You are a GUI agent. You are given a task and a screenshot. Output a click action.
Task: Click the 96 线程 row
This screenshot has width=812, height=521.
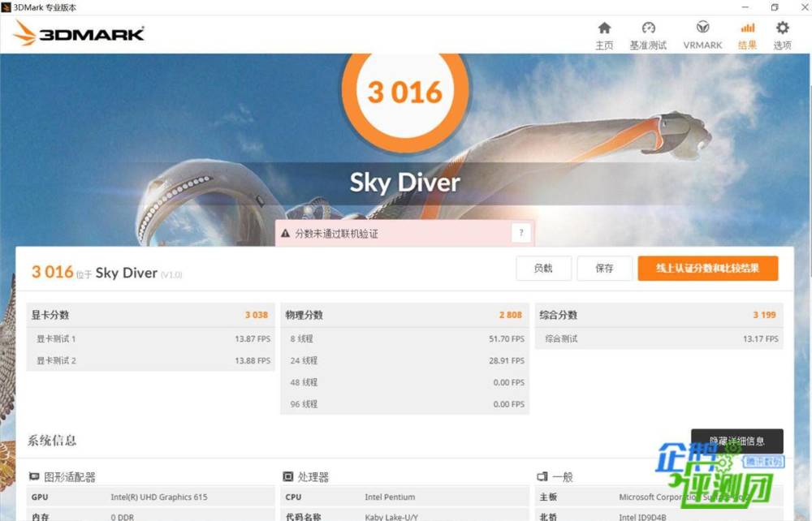[x=404, y=404]
